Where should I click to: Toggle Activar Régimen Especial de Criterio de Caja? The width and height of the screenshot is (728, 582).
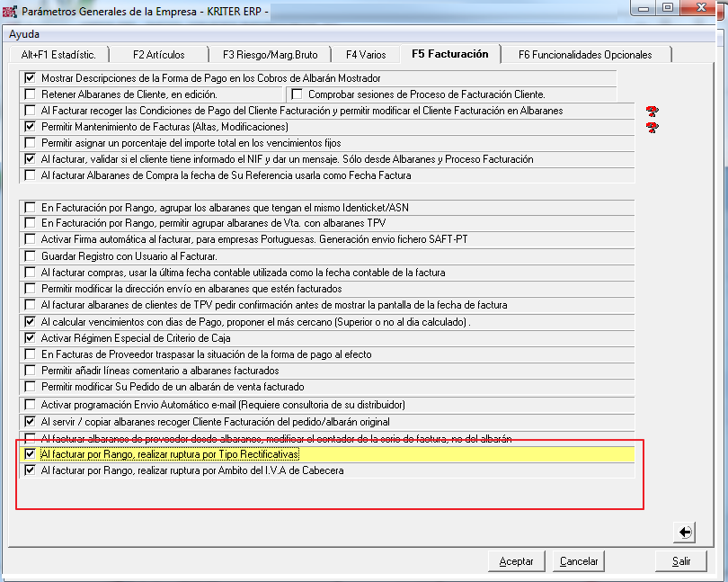(x=31, y=338)
